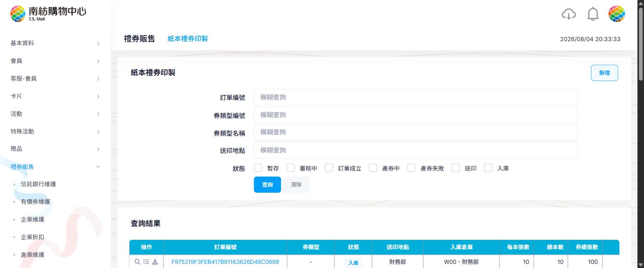Viewport: 644px width, 268px height.
Task: Click the 券類型 column header
Action: tap(311, 247)
